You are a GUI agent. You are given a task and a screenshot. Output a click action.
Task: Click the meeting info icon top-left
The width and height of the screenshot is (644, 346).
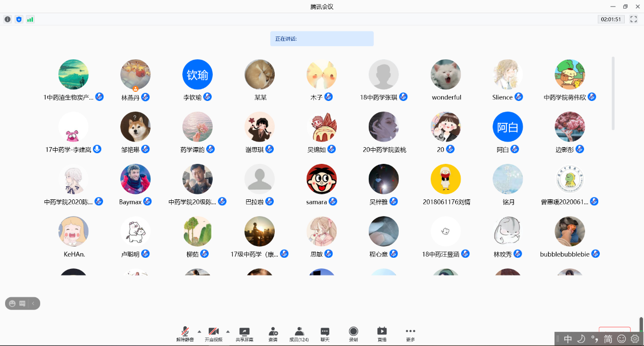(8, 19)
